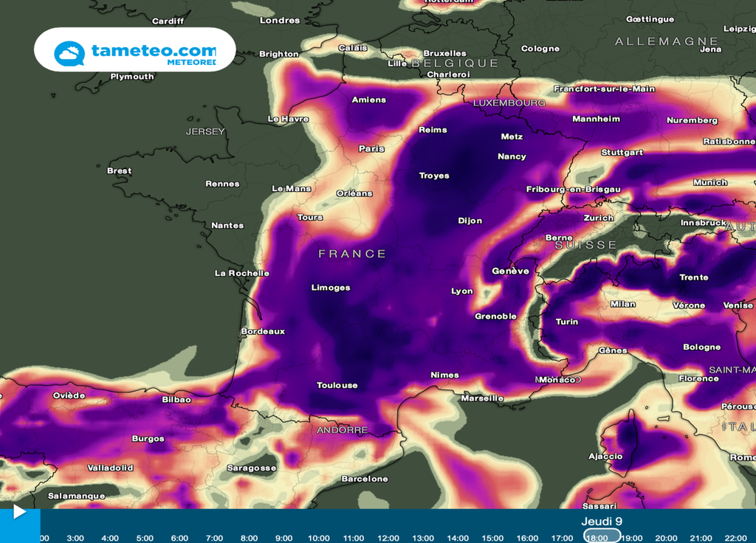756x543 pixels.
Task: Jump to 10:00 on the timeline
Action: click(319, 538)
